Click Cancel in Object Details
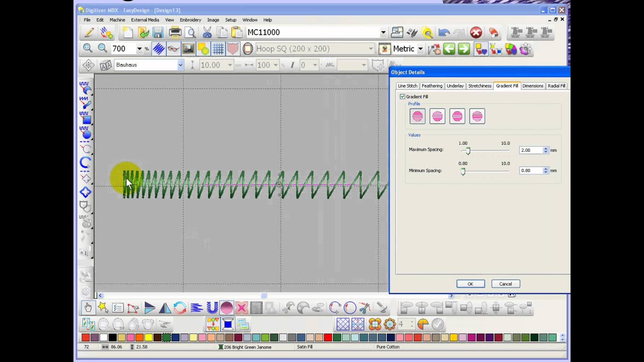This screenshot has width=644, height=362. (x=506, y=284)
